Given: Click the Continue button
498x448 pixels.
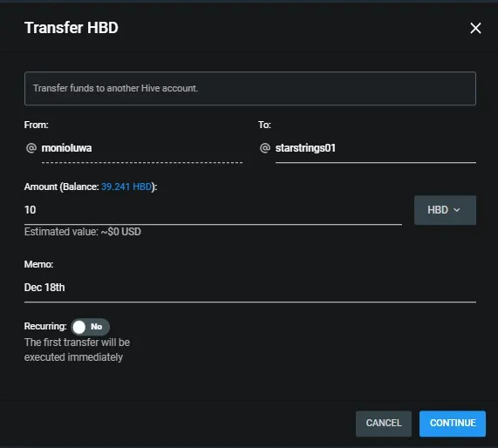Looking at the screenshot, I should (x=453, y=424).
